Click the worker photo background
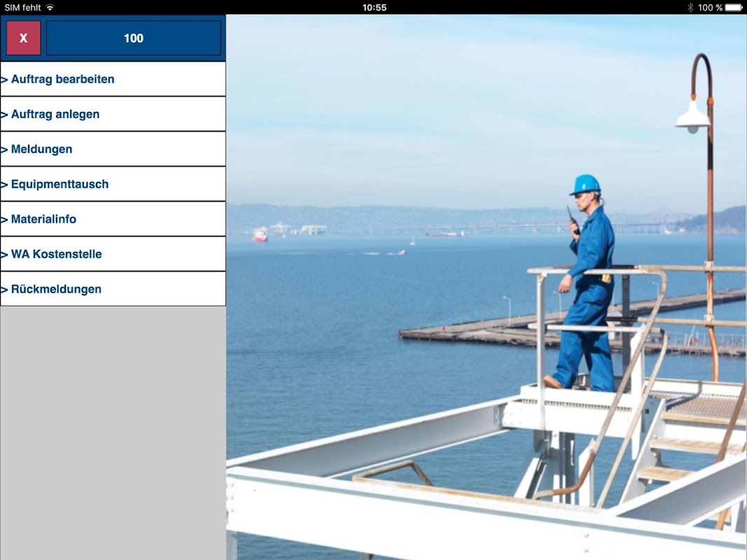Viewport: 747px width, 560px height. pyautogui.click(x=487, y=287)
